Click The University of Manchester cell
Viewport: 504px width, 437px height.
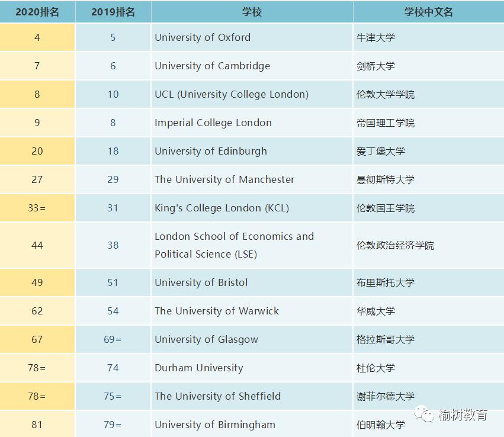[x=252, y=179]
